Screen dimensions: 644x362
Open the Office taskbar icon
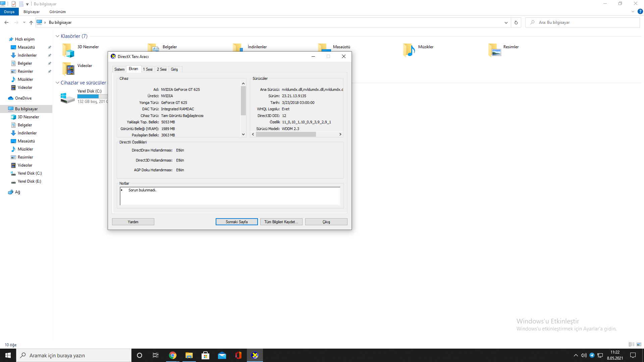238,355
